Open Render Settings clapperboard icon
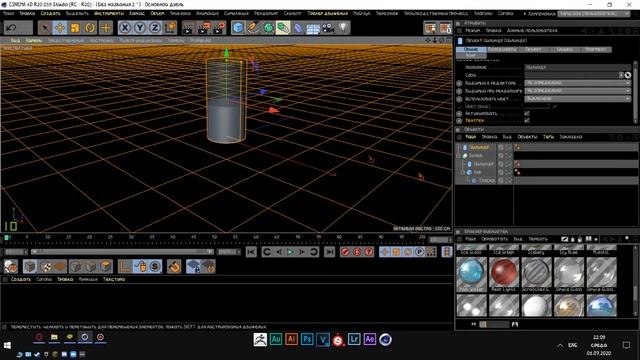 (219, 28)
